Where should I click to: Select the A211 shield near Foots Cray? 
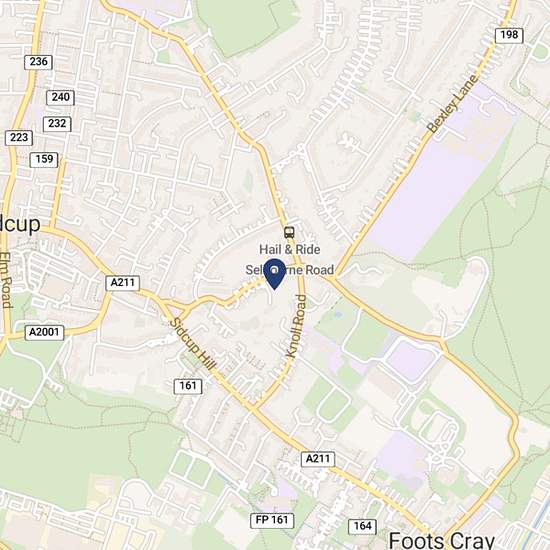coord(318,459)
